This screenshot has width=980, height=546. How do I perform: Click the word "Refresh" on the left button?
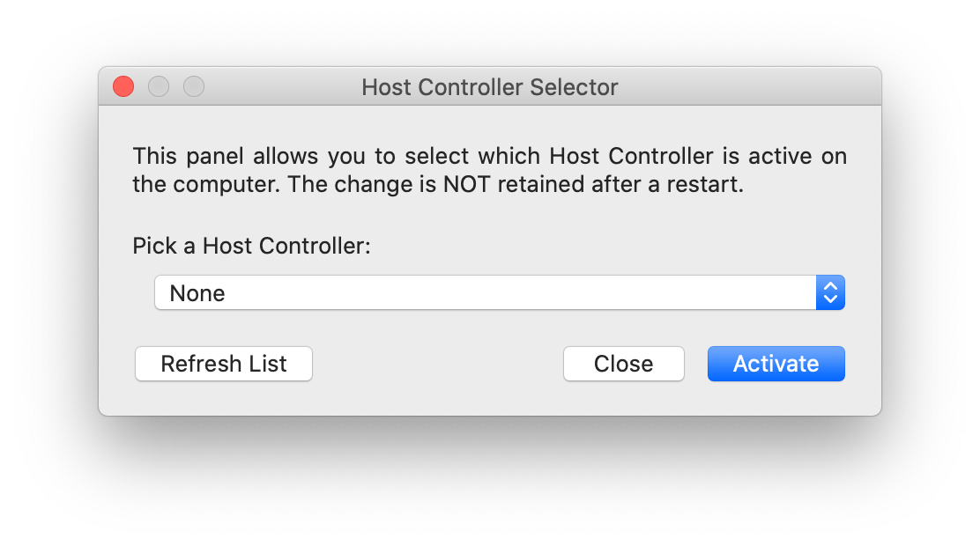point(201,364)
